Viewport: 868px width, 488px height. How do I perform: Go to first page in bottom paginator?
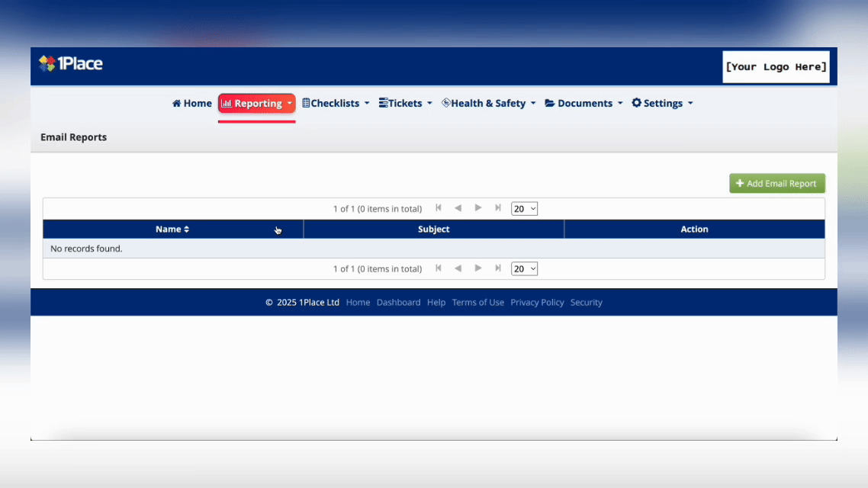[439, 268]
